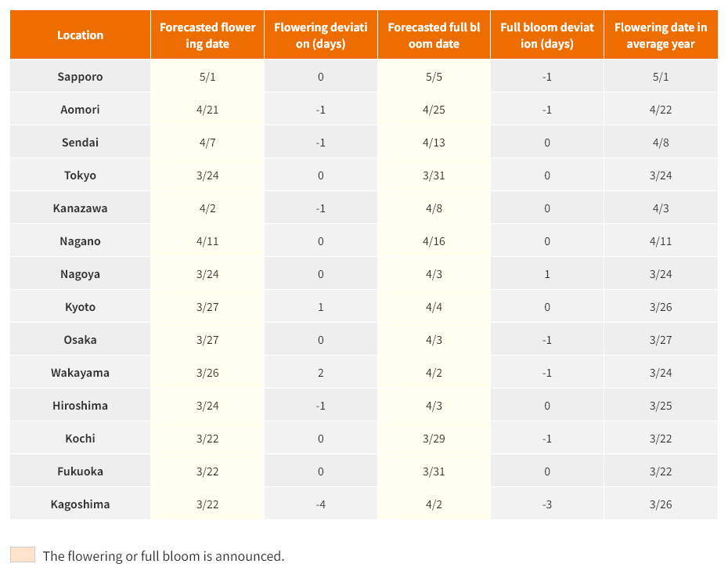The image size is (728, 578).
Task: Click Sendai's forecasted full bloom date 4/13
Action: pos(434,143)
